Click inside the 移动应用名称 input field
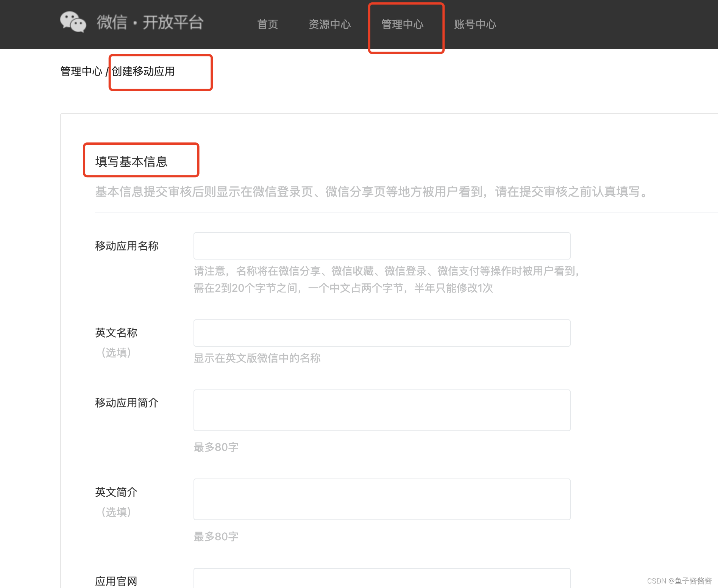 pyautogui.click(x=381, y=246)
